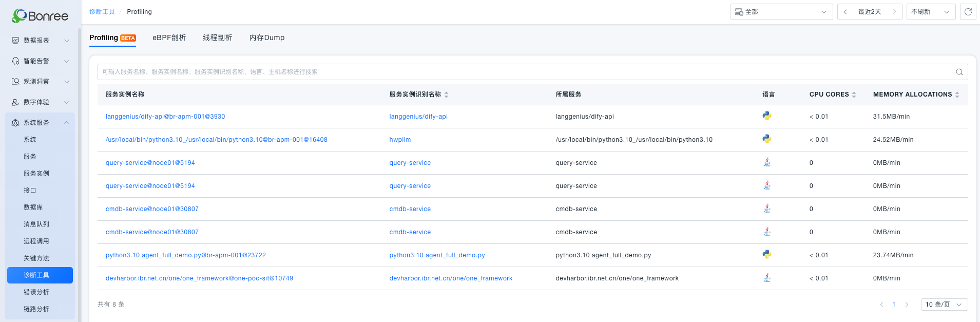The width and height of the screenshot is (980, 322).
Task: Open langgenius/dify-api@br-apm-001@3930 instance
Action: point(165,117)
